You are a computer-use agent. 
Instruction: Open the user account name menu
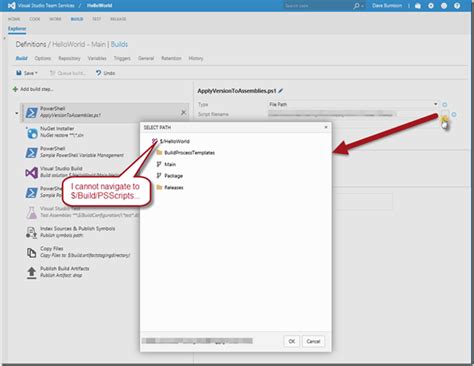point(387,6)
